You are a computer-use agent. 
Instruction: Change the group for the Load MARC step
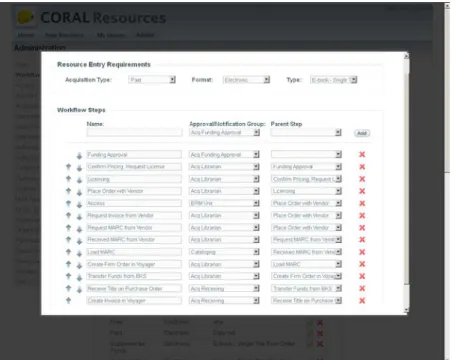pos(224,252)
